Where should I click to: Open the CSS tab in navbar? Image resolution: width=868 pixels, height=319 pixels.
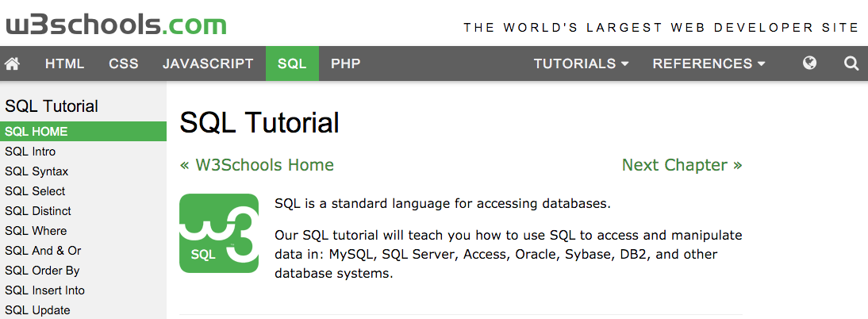coord(124,63)
